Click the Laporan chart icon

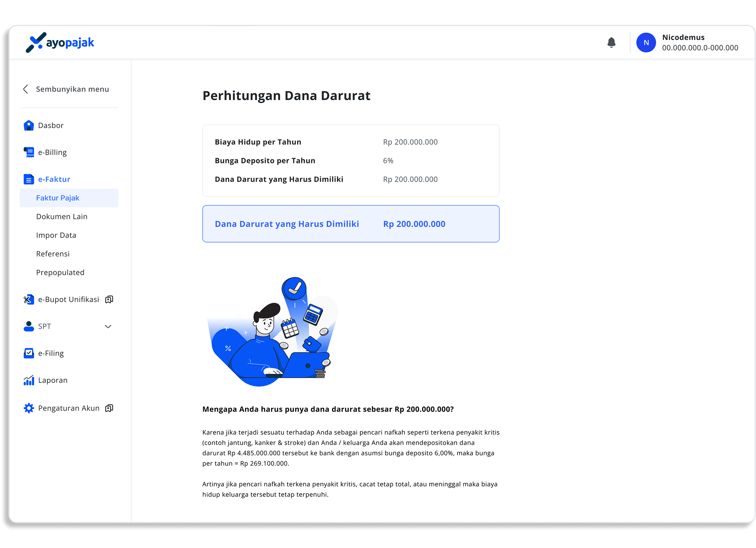point(29,380)
